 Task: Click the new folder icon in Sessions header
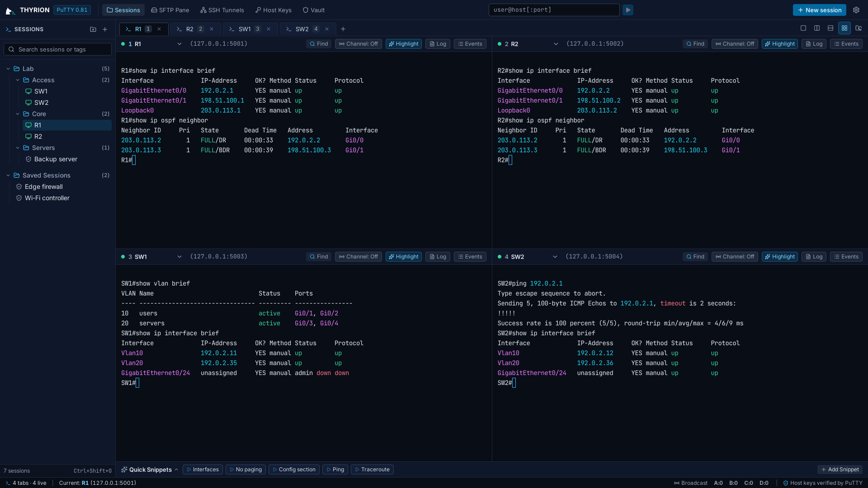93,29
